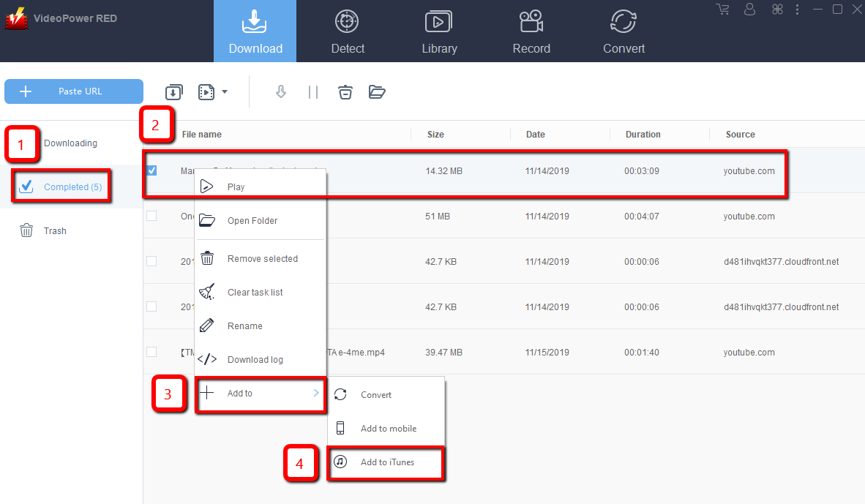
Task: Open the Trash section in sidebar
Action: point(55,230)
